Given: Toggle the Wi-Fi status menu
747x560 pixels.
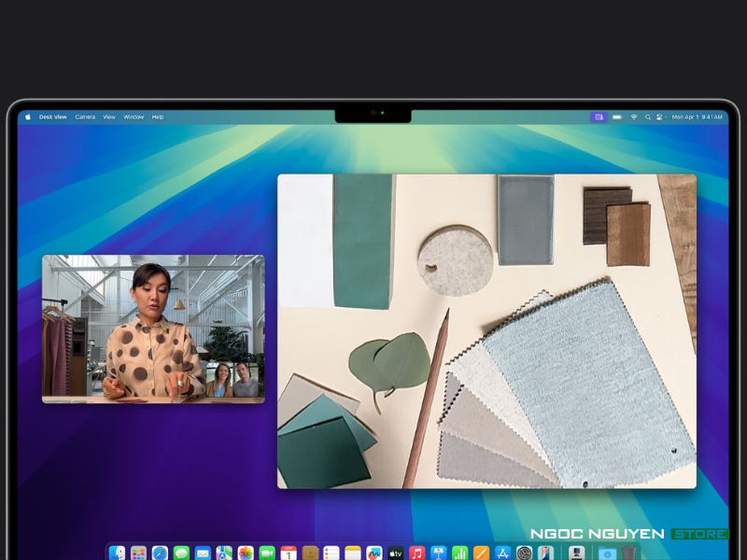Looking at the screenshot, I should click(x=634, y=117).
